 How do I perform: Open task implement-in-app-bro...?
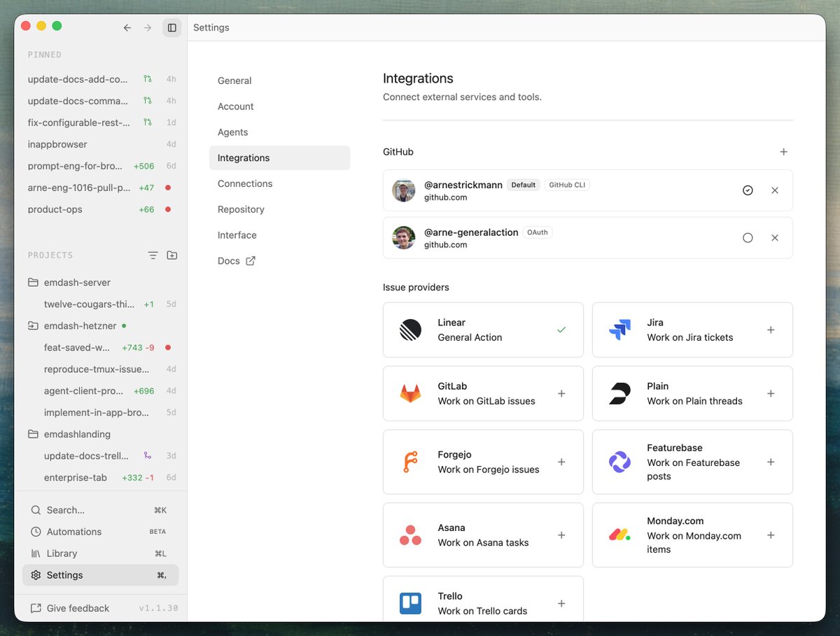101,413
